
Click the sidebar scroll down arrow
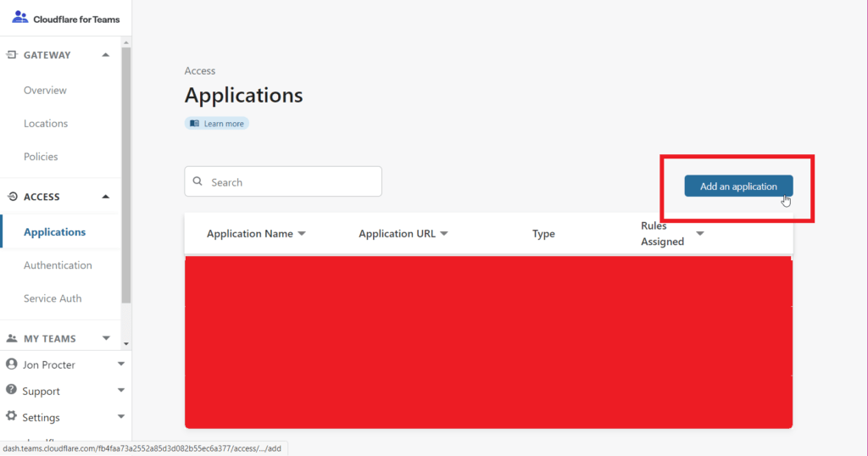pos(126,343)
